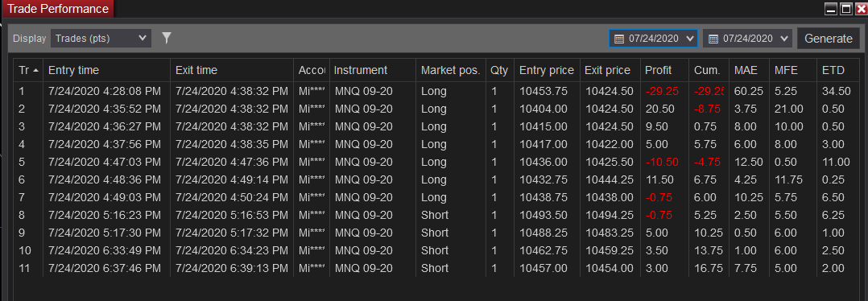The image size is (868, 301).
Task: Open the filter funnel icon
Action: point(167,38)
